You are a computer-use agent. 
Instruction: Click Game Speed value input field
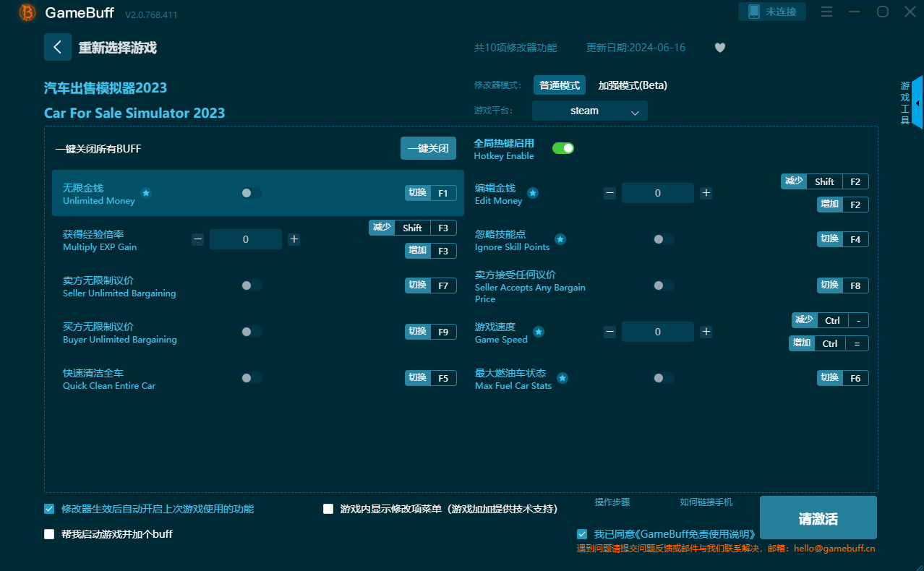coord(658,332)
